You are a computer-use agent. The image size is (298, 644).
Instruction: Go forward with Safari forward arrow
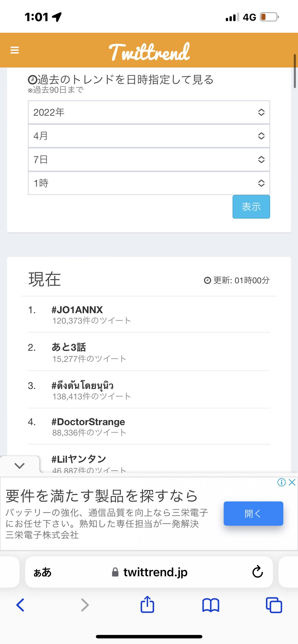[x=85, y=605]
